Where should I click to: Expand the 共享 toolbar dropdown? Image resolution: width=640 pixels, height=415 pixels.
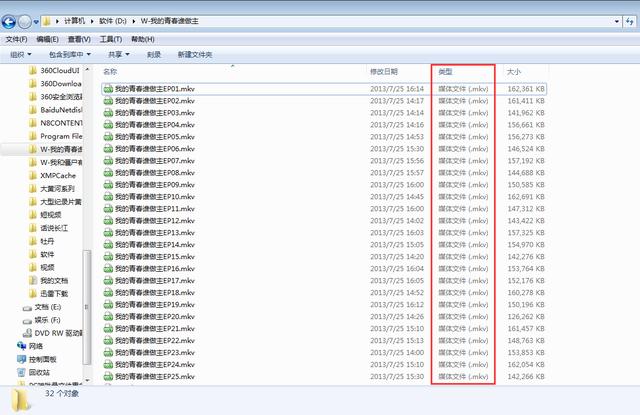(x=120, y=54)
